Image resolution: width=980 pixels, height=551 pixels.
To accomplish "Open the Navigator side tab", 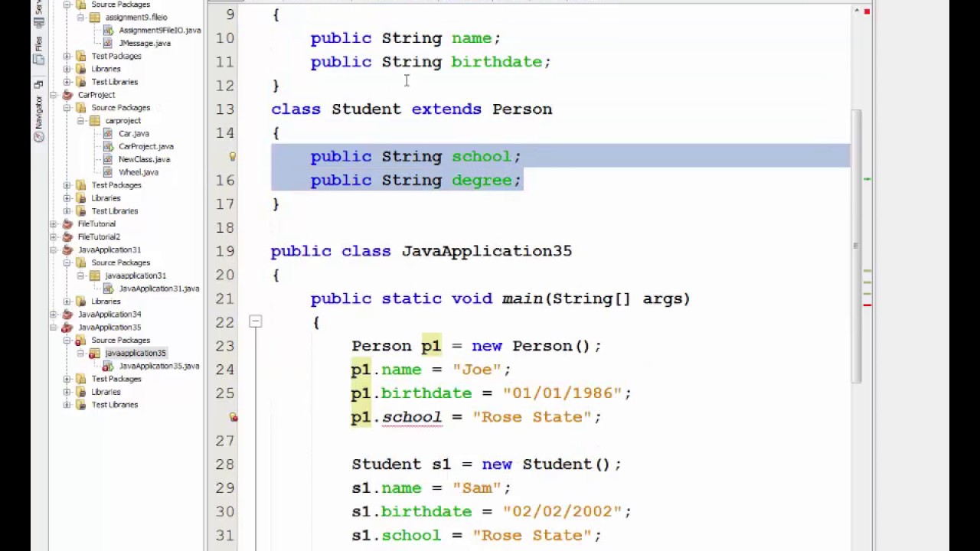I will (x=38, y=118).
